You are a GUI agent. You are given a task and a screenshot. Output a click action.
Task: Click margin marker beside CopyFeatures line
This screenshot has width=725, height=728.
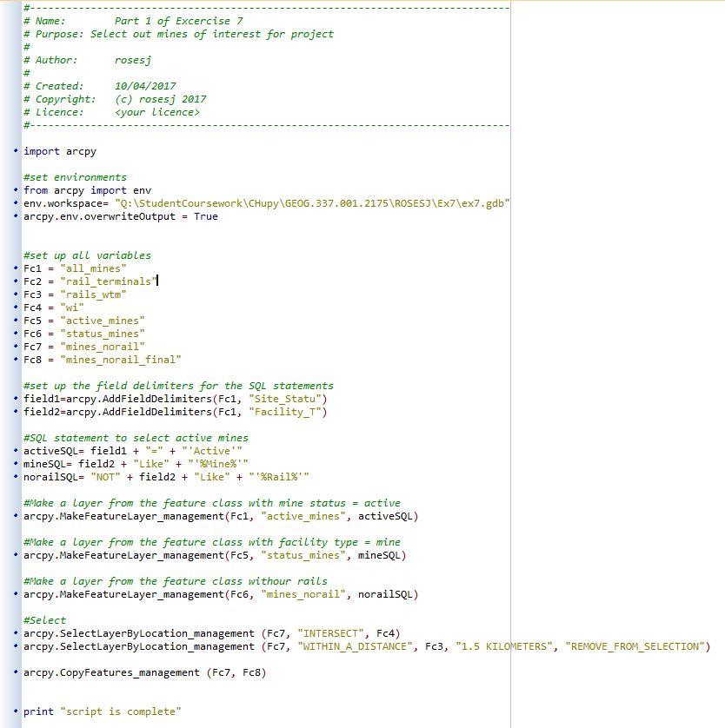(16, 672)
